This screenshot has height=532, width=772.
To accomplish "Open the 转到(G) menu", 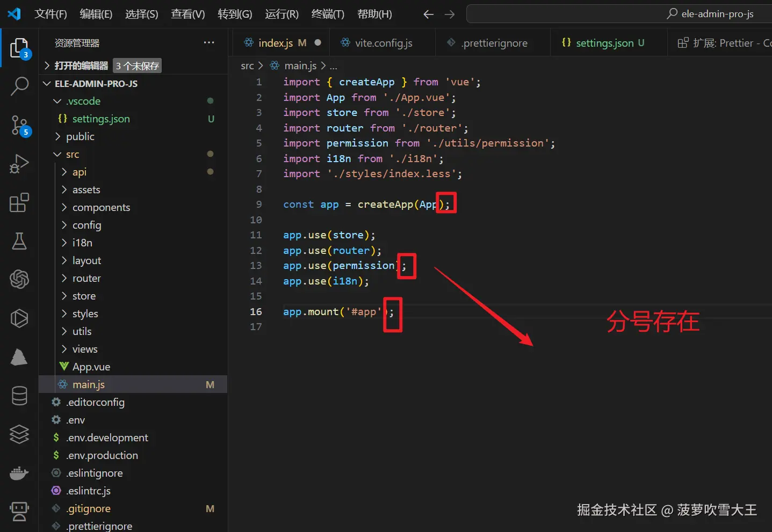I will pyautogui.click(x=235, y=14).
